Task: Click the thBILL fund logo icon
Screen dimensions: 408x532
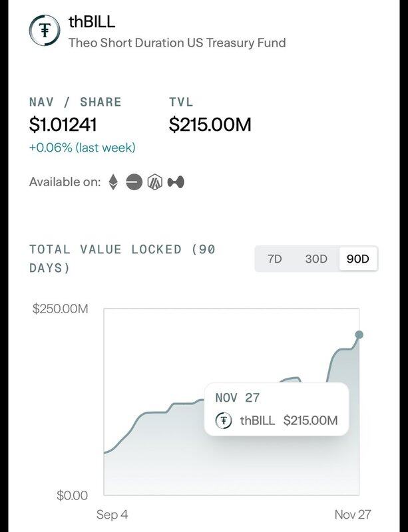Action: (45, 31)
